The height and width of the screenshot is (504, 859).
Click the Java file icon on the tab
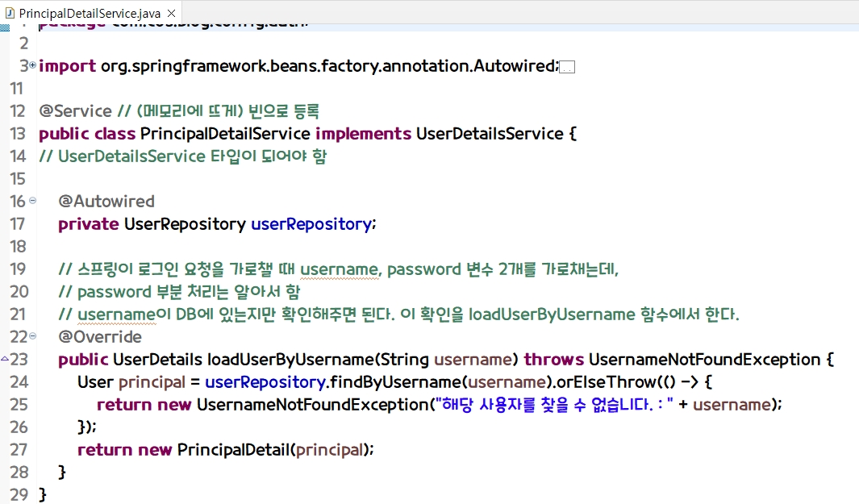[10, 13]
